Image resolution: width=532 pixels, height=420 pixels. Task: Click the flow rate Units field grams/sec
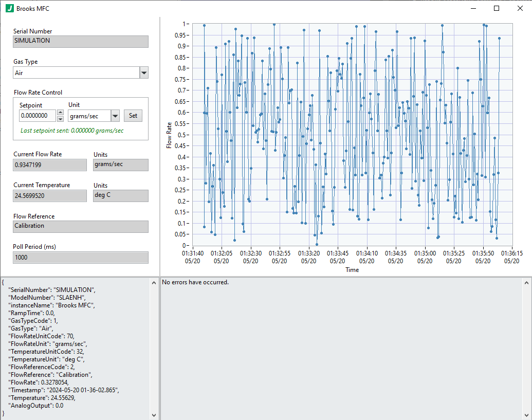[121, 165]
